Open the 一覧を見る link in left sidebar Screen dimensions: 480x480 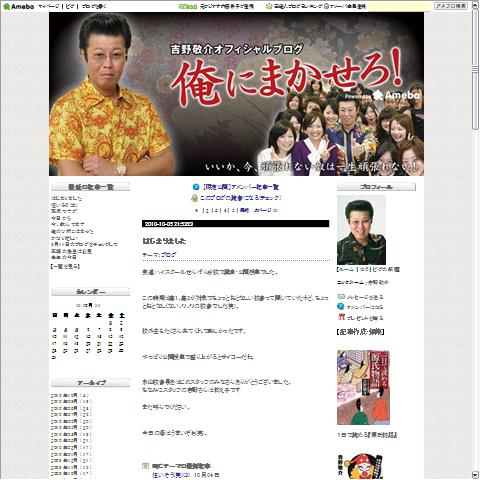click(x=65, y=266)
